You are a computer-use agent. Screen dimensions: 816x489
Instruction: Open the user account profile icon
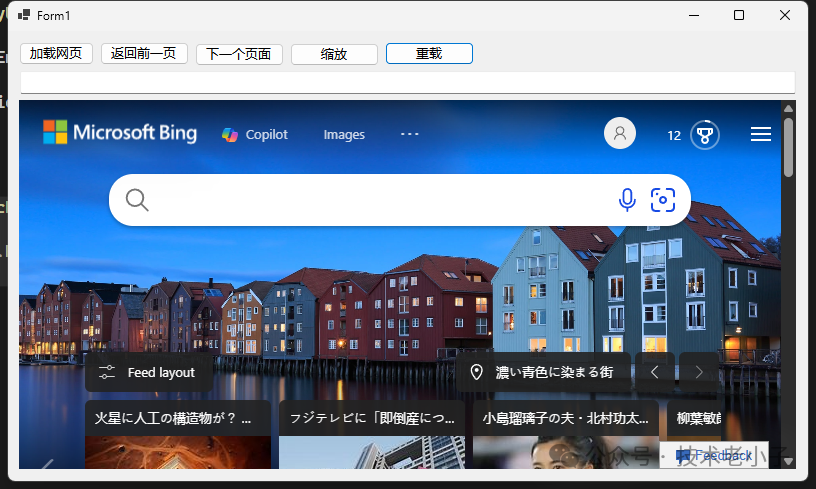point(620,134)
